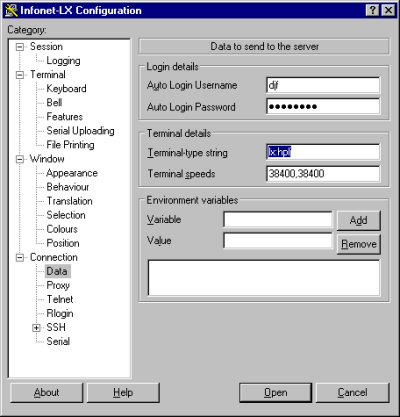
Task: Open the Rlogin category
Action: (x=60, y=313)
